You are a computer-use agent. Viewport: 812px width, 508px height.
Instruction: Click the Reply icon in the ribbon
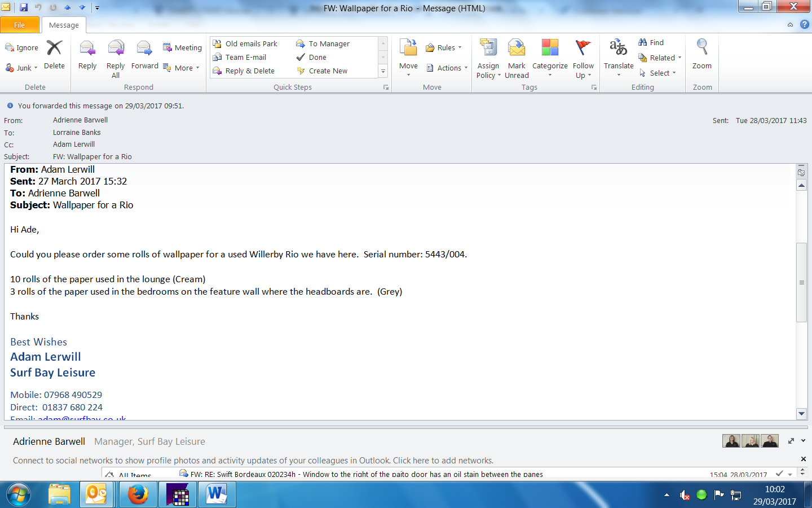point(87,49)
